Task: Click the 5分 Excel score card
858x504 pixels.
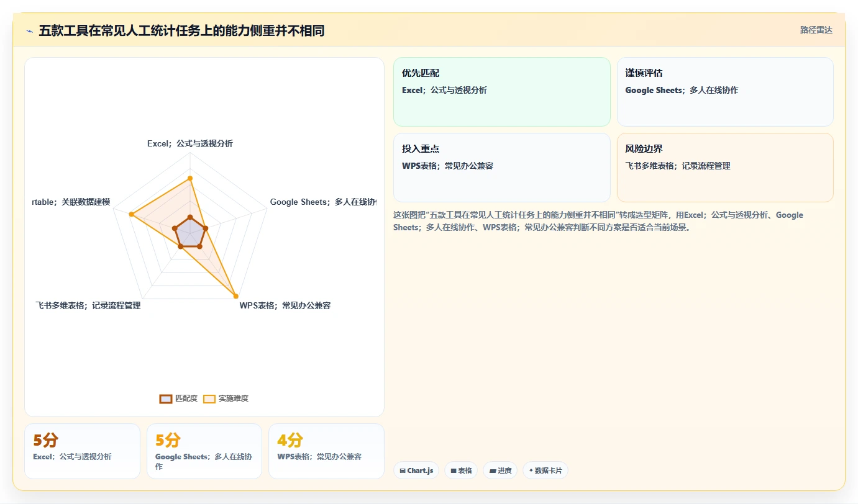Action: [x=82, y=451]
